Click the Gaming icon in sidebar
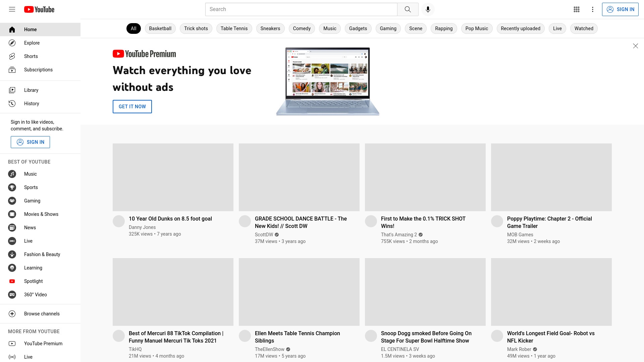 click(12, 201)
